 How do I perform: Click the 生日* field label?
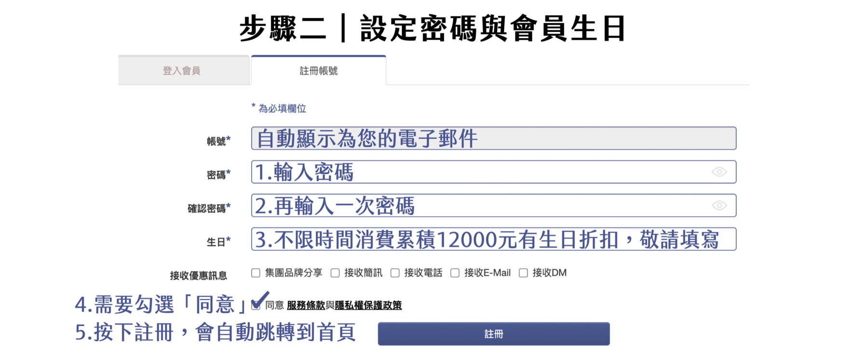(x=219, y=242)
